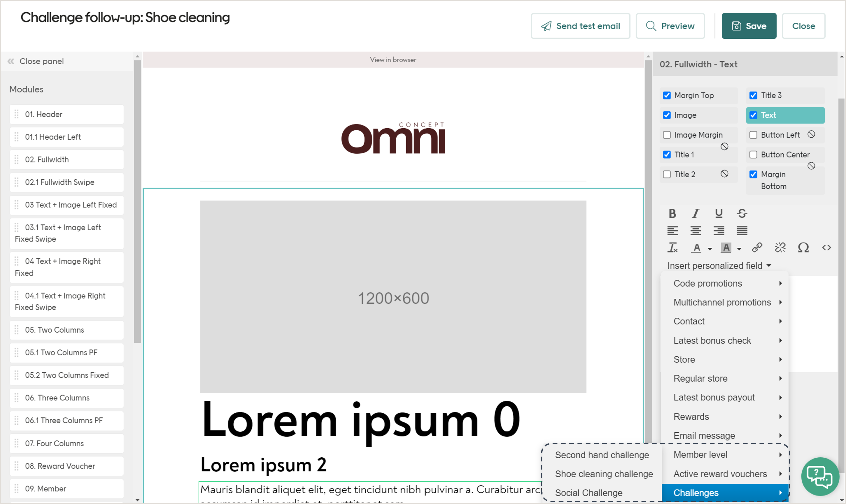This screenshot has width=846, height=504.
Task: Click the insert link icon
Action: (757, 248)
